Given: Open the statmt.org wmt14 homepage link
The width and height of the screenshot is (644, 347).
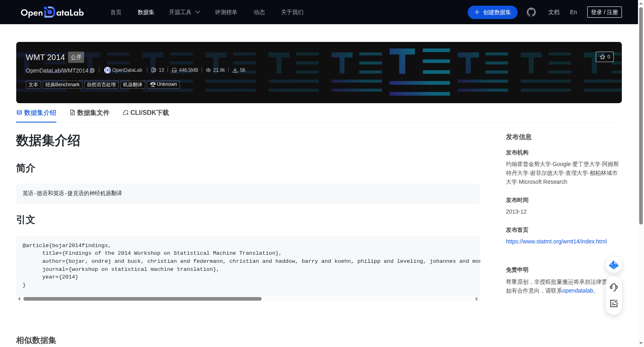Looking at the screenshot, I should pyautogui.click(x=556, y=241).
